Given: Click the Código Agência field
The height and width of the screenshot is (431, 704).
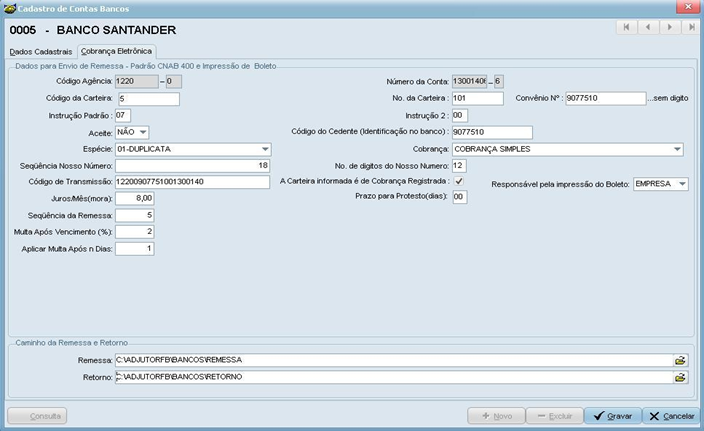Looking at the screenshot, I should click(136, 81).
